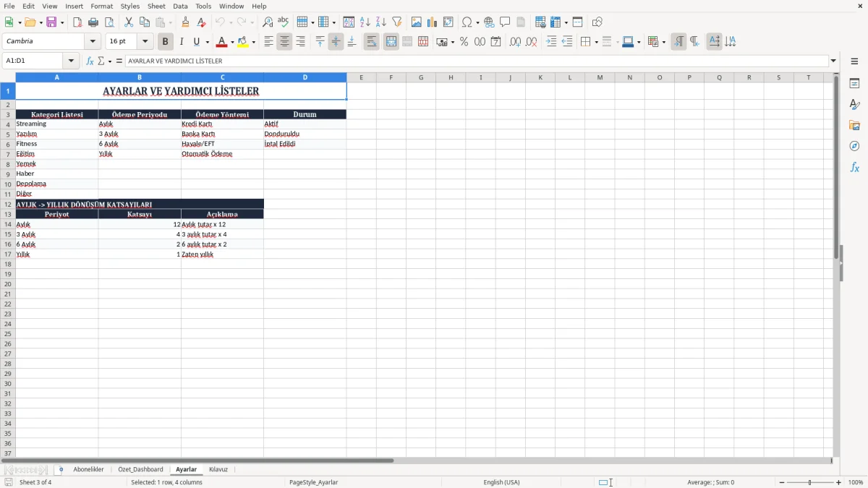868x488 pixels.
Task: Click the Add Decimal Place icon
Action: [x=515, y=42]
